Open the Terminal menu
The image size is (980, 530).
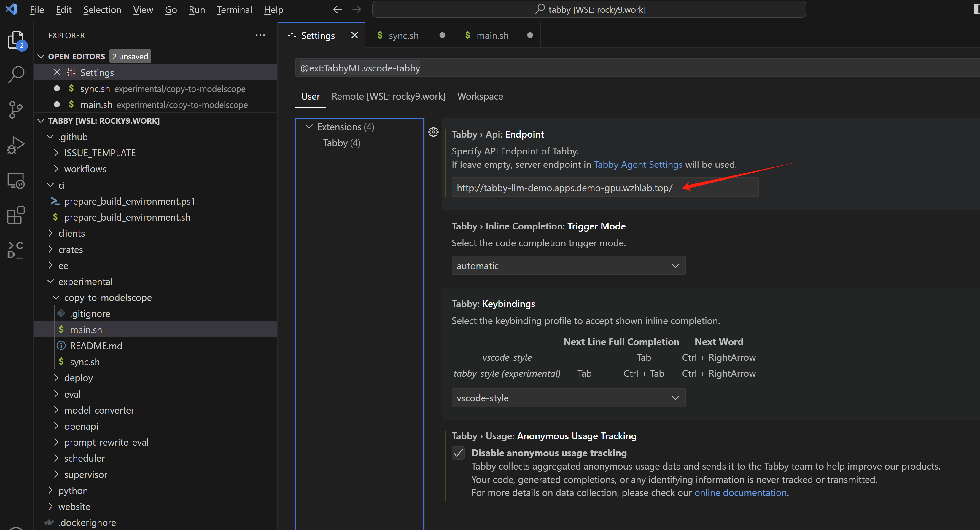point(234,9)
